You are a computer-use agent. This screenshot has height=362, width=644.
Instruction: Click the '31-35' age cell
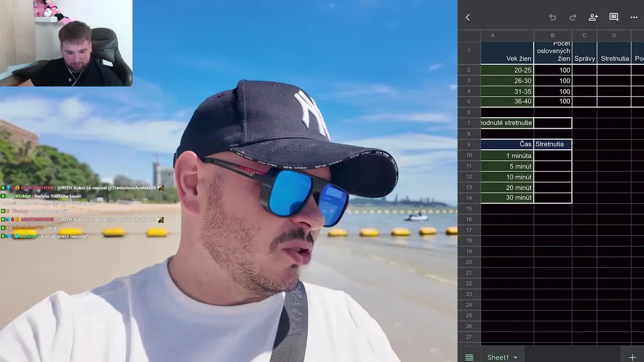(507, 91)
